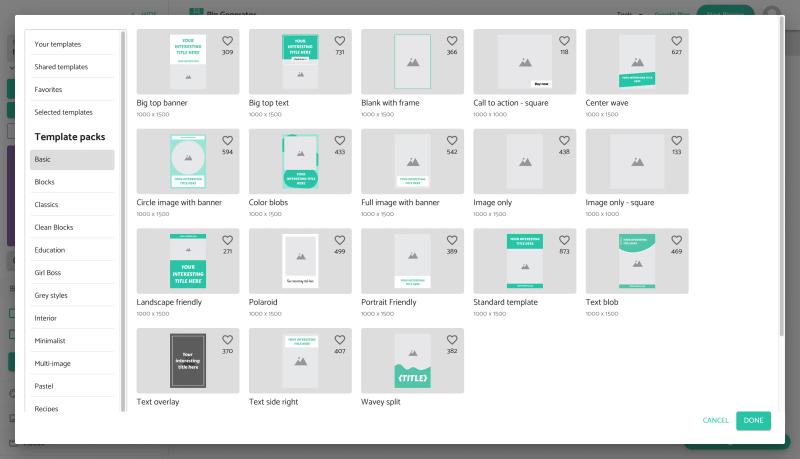Choose the Multi-image template pack

72,364
